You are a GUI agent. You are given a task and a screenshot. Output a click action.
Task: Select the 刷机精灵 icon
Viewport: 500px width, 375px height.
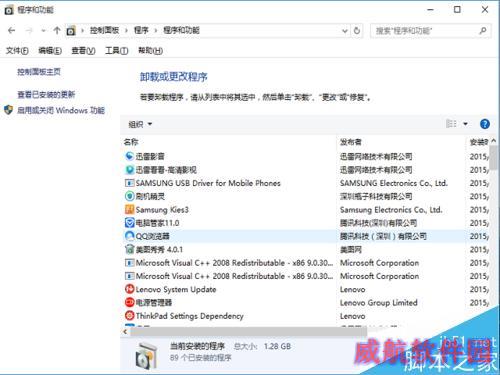pos(129,196)
